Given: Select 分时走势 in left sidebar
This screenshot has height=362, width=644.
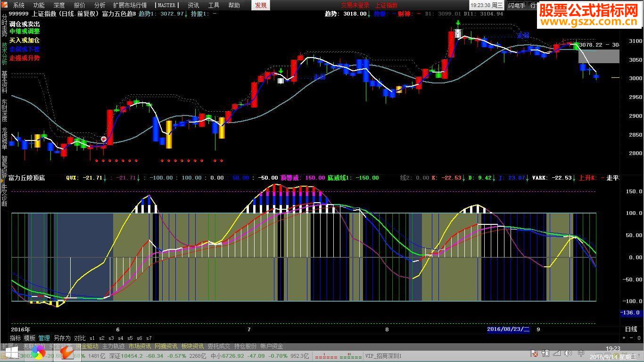Looking at the screenshot, I should point(4,26).
